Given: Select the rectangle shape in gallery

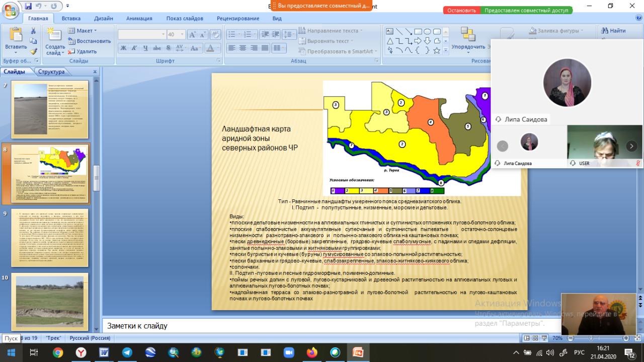Looking at the screenshot, I should (419, 31).
